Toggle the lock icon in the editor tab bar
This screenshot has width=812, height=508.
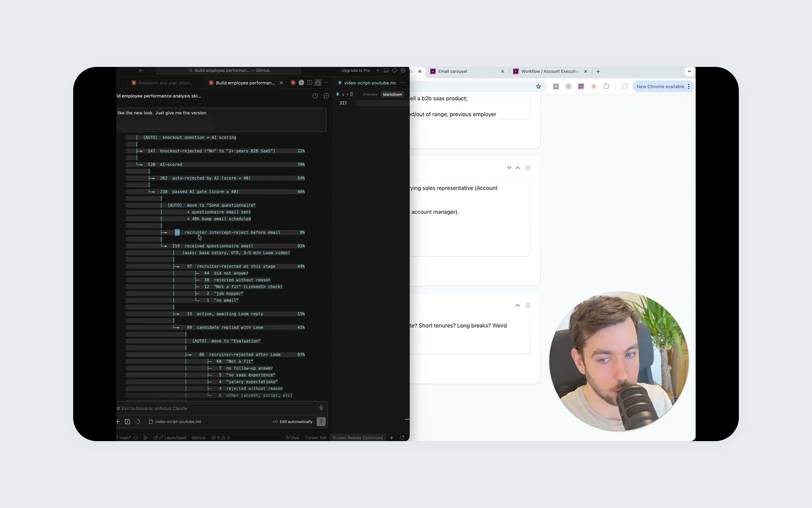point(318,83)
